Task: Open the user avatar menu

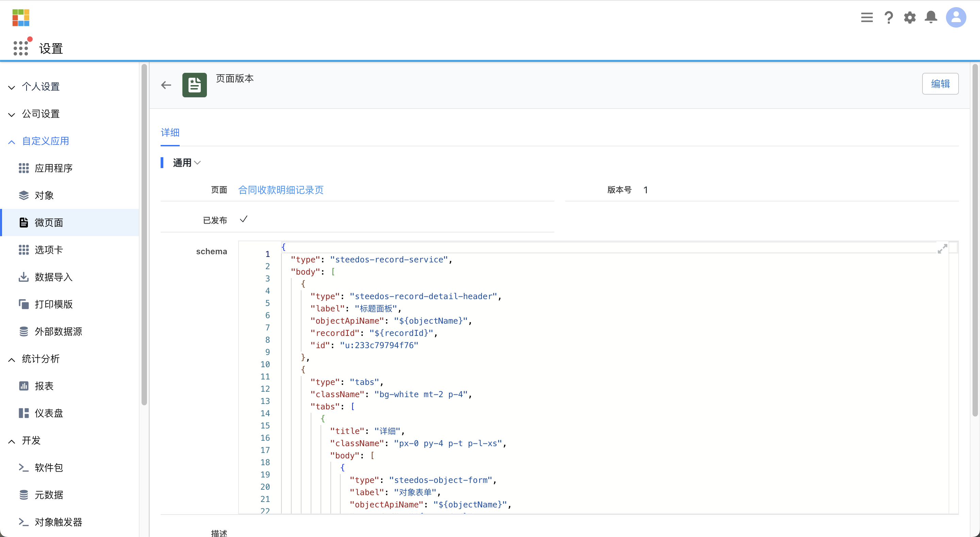Action: (955, 17)
